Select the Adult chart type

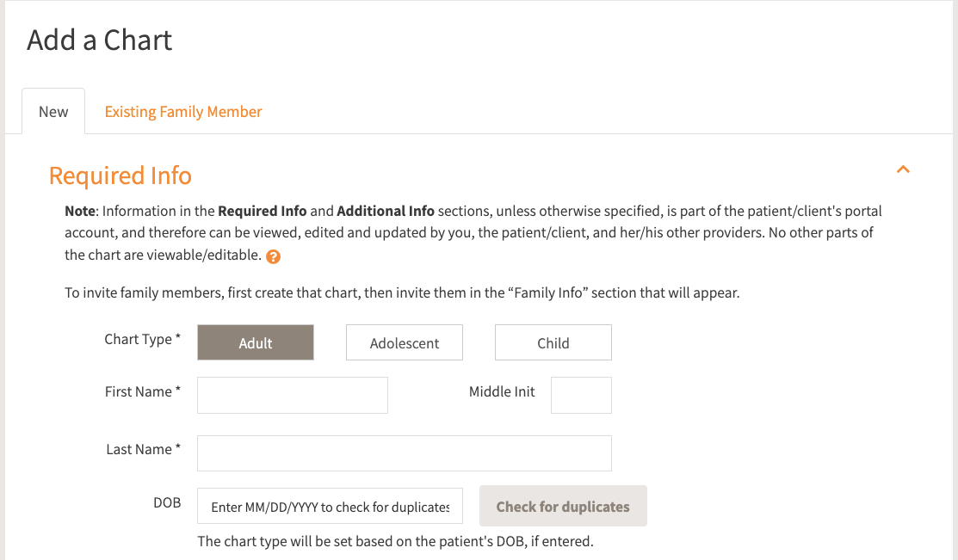pos(256,342)
